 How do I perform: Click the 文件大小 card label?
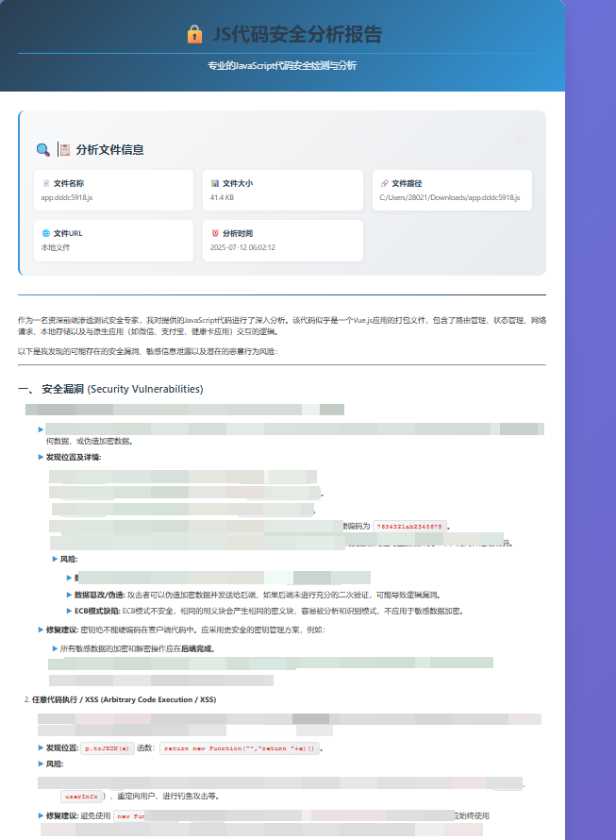point(238,183)
